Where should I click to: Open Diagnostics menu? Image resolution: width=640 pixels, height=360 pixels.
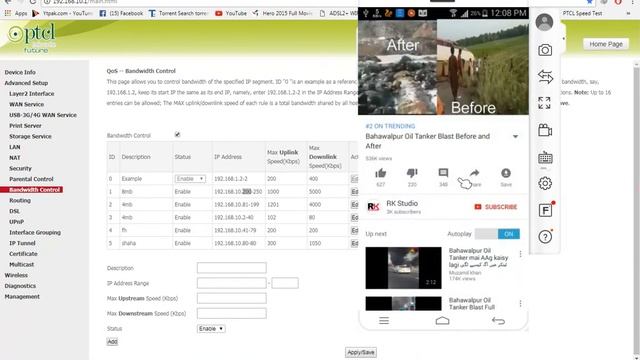20,286
